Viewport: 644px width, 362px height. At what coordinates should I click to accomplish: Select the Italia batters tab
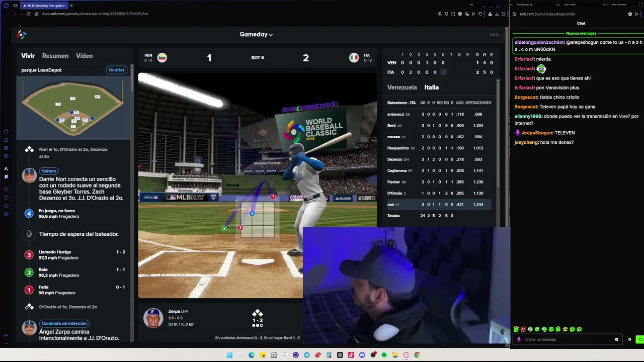[432, 87]
